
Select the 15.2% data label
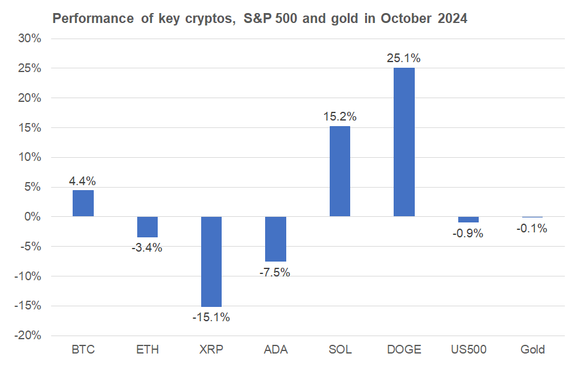coord(340,117)
